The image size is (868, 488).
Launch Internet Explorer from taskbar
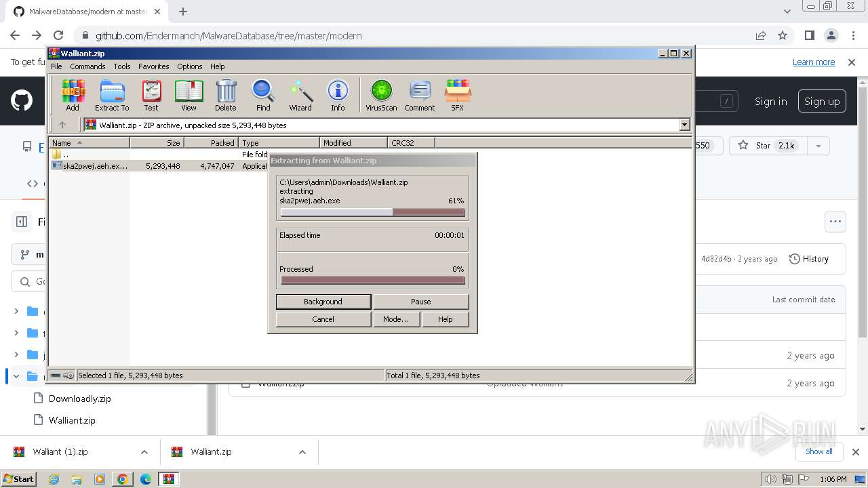54,479
